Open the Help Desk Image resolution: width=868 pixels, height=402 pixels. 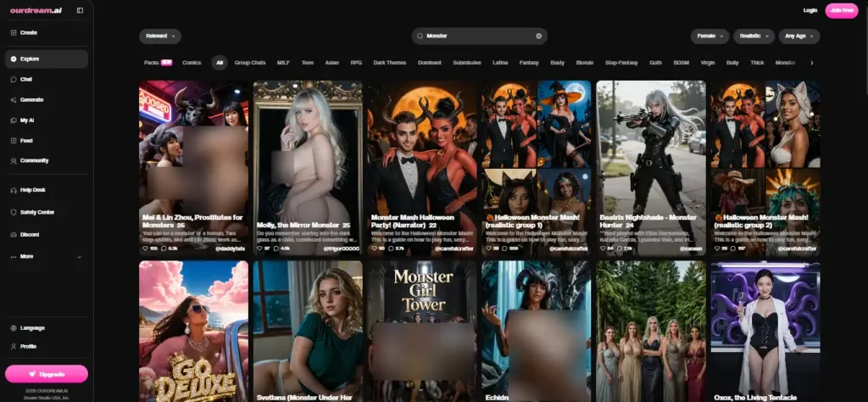pos(47,190)
